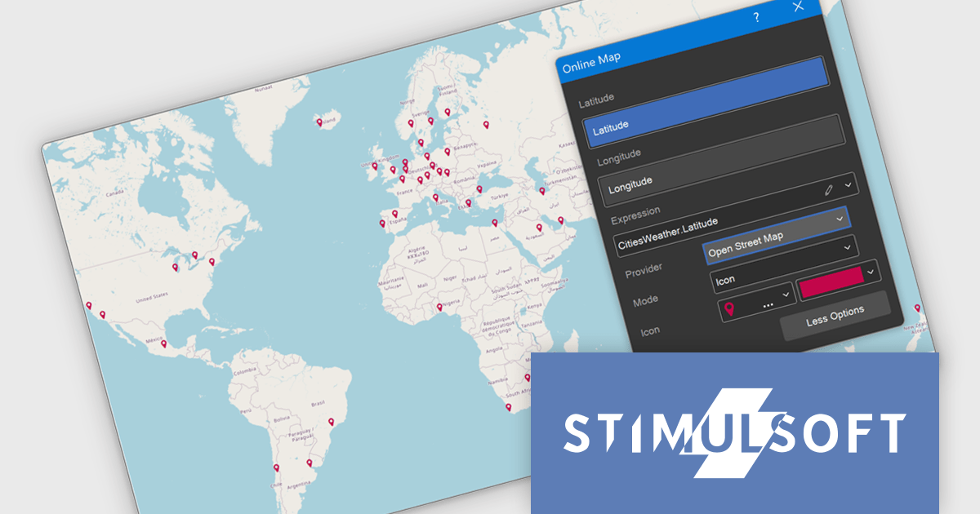Viewport: 980px width, 514px height.
Task: Expand the color swatch dropdown arrow
Action: 872,272
